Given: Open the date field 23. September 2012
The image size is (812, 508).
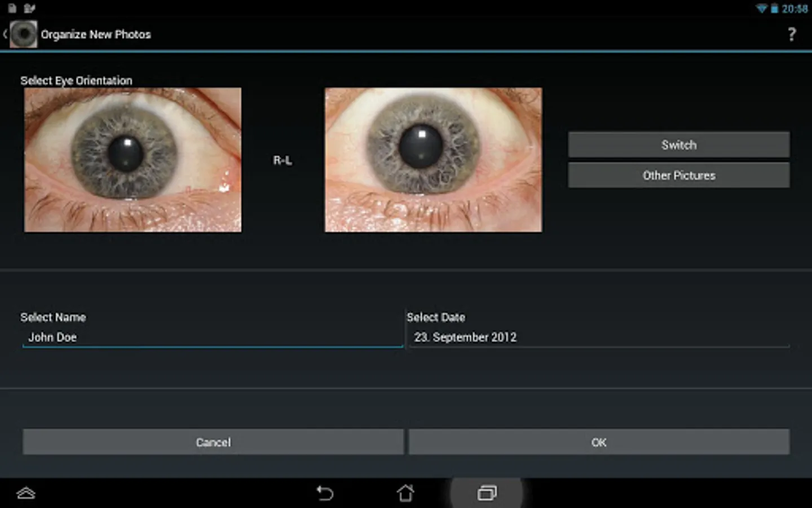Looking at the screenshot, I should pos(599,337).
